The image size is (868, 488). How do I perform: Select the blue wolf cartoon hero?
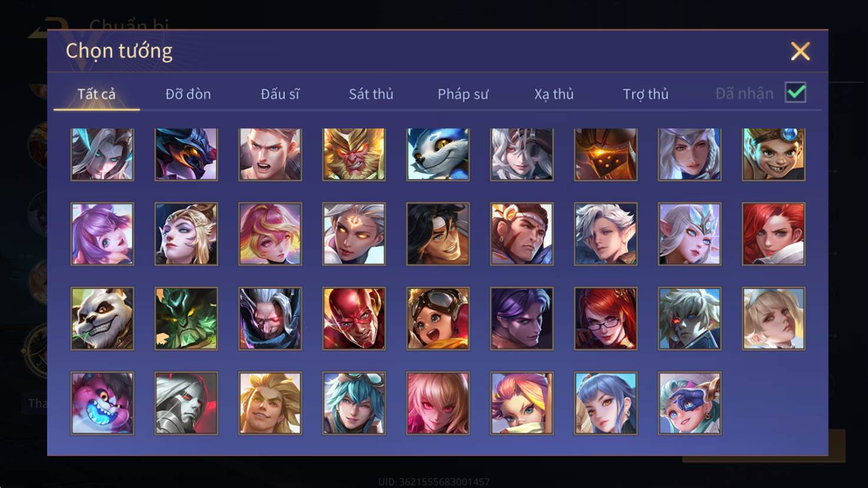438,154
